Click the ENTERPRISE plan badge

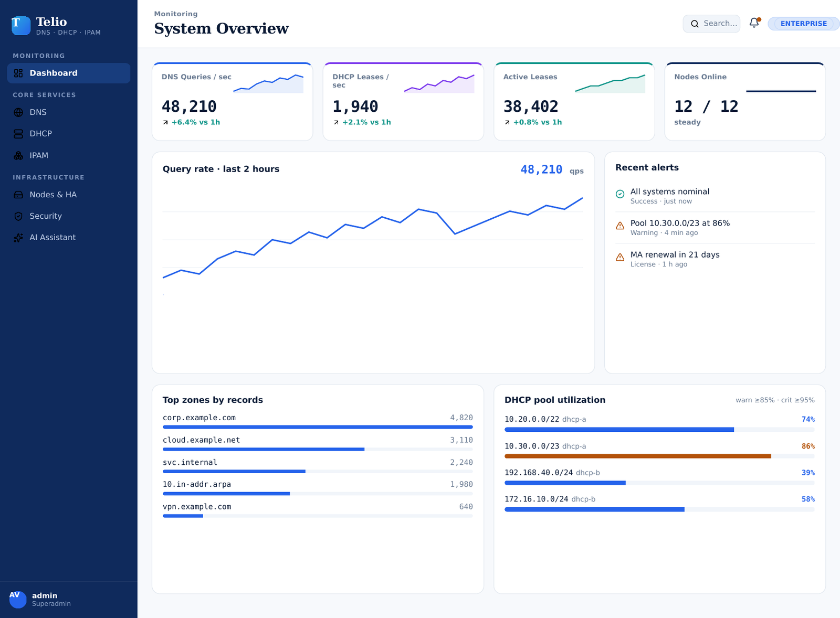(x=803, y=24)
